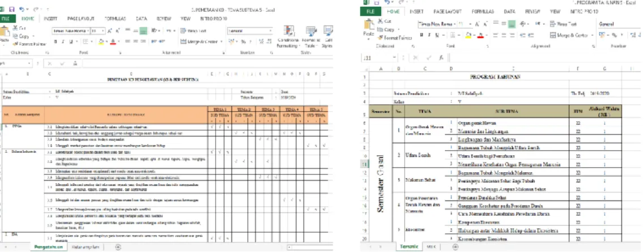Click Format Painter in right Excel window
644x252 pixels.
pos(394,37)
